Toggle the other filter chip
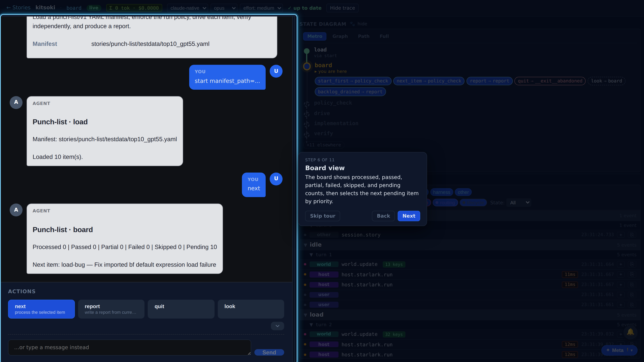644x362 pixels. coord(463,192)
